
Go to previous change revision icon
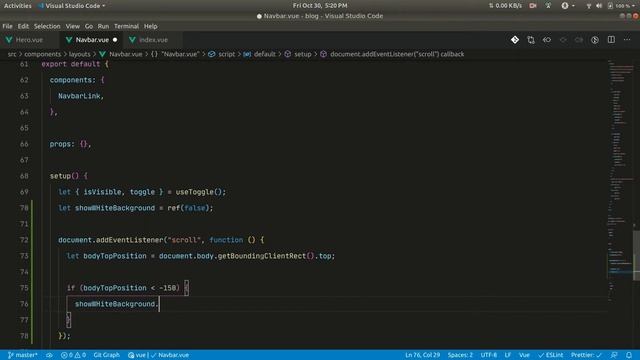coord(547,40)
